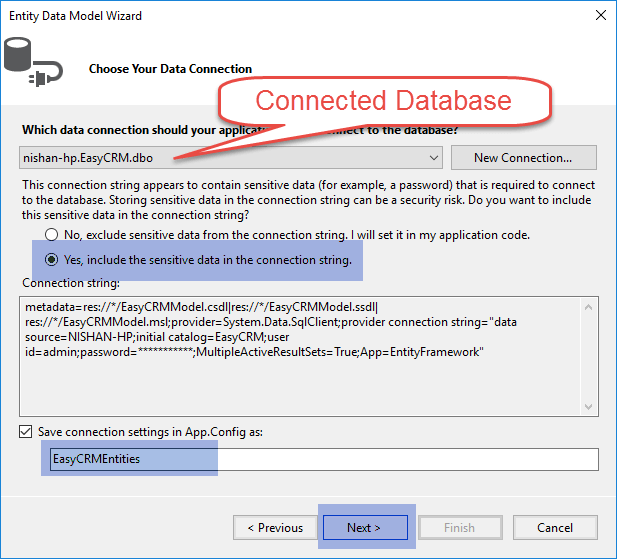
Task: Click the greyed-out Finish button
Action: click(x=459, y=527)
